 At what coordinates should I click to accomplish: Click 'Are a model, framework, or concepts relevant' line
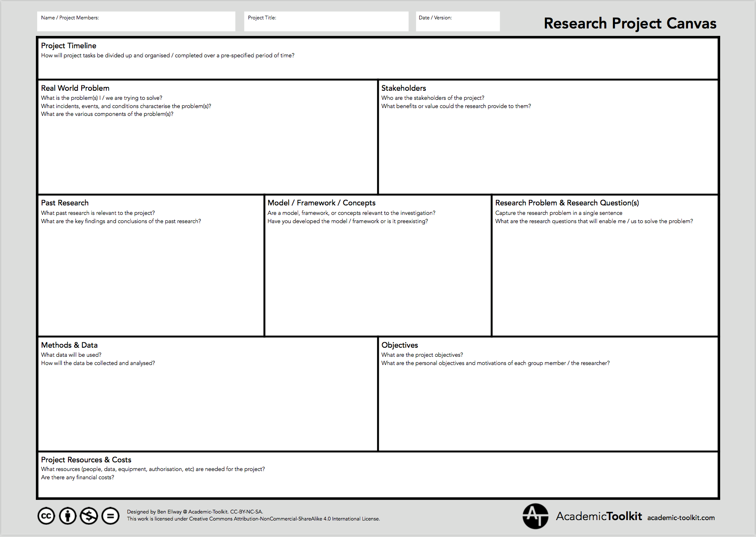[351, 213]
